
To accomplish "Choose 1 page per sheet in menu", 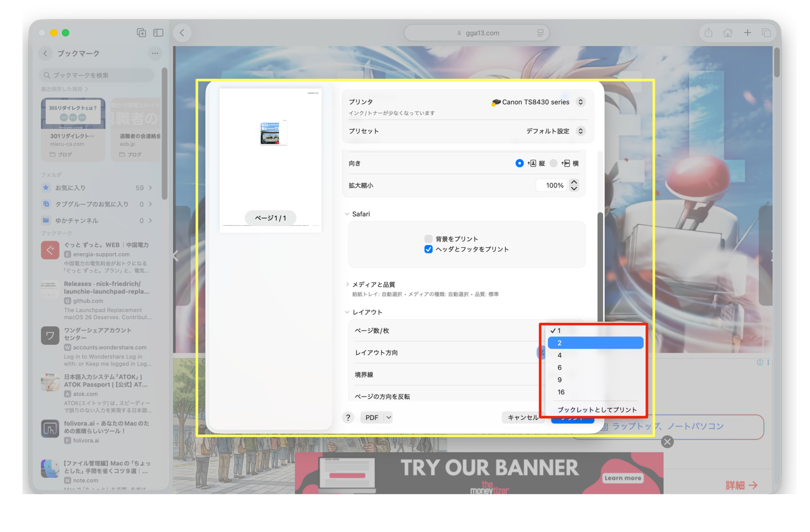I will pos(595,331).
